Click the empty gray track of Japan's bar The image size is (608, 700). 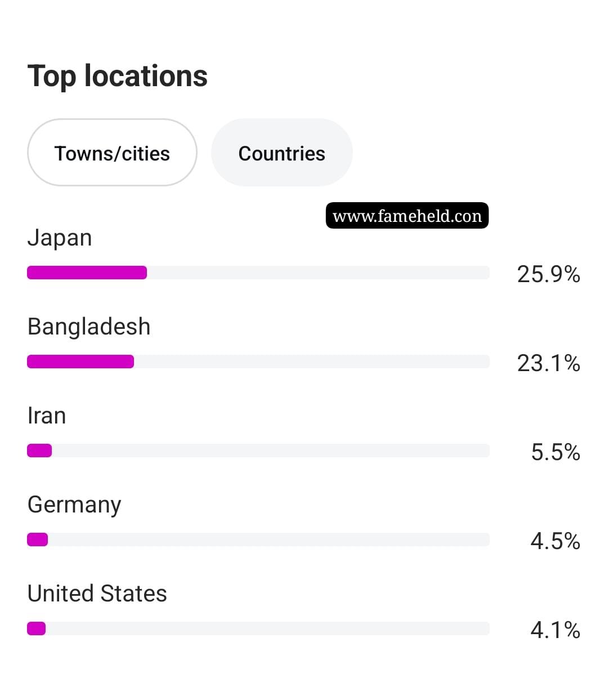319,273
